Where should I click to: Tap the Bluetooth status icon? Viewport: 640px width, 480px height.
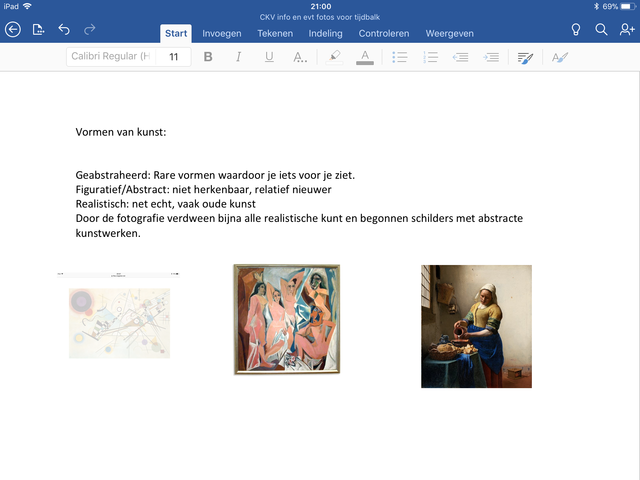[596, 7]
